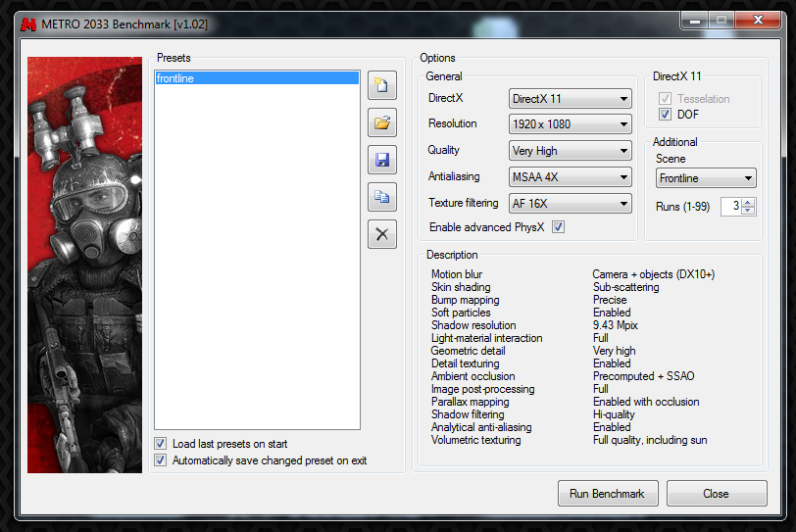Uncheck Load last presets on start
Screen dimensions: 796x532
(161, 443)
